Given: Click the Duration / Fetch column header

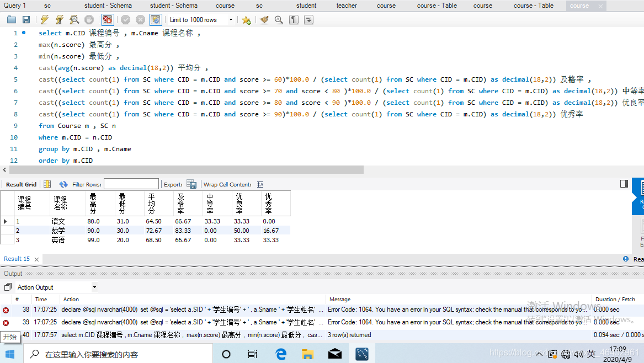Looking at the screenshot, I should (615, 300).
